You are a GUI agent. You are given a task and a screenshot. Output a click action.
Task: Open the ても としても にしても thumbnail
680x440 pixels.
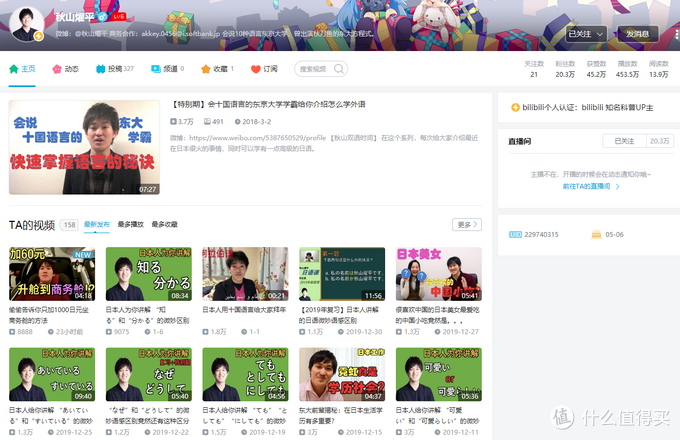(245, 374)
